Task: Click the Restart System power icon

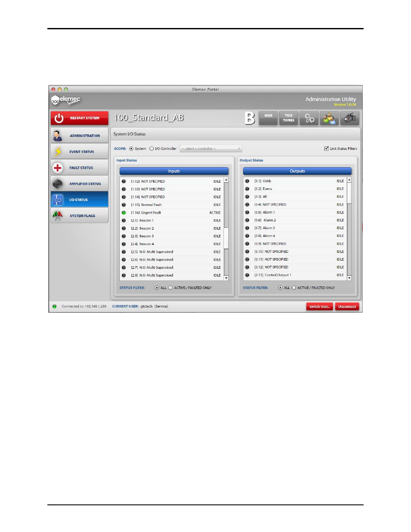Action: (x=59, y=118)
